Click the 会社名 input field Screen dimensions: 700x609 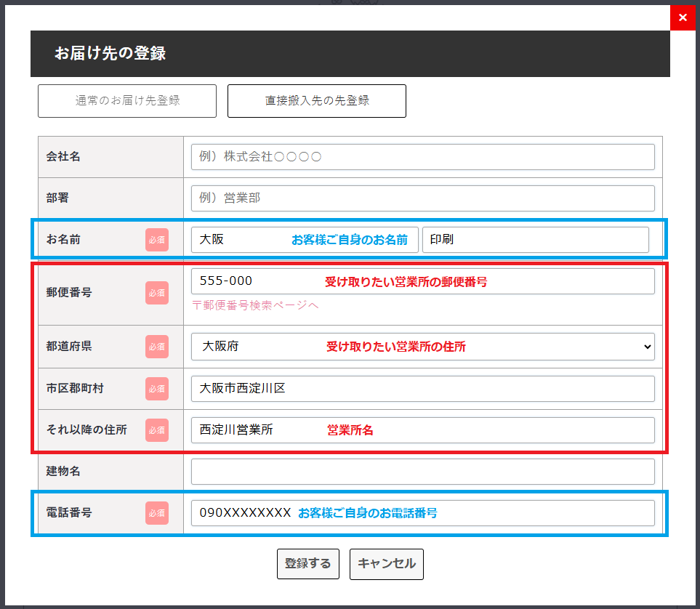[422, 157]
